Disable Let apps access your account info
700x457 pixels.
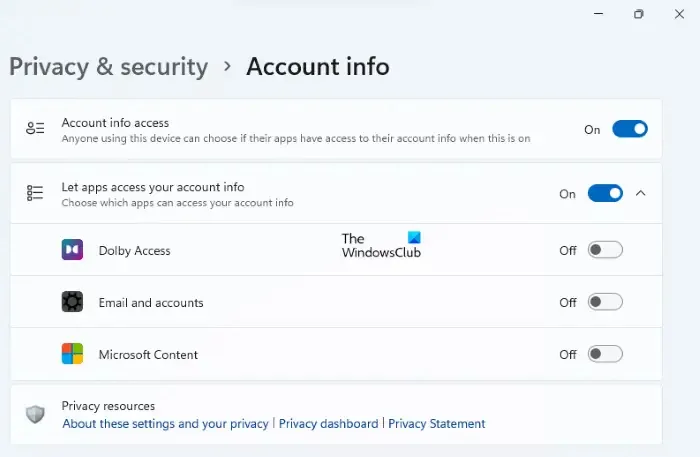(x=605, y=193)
